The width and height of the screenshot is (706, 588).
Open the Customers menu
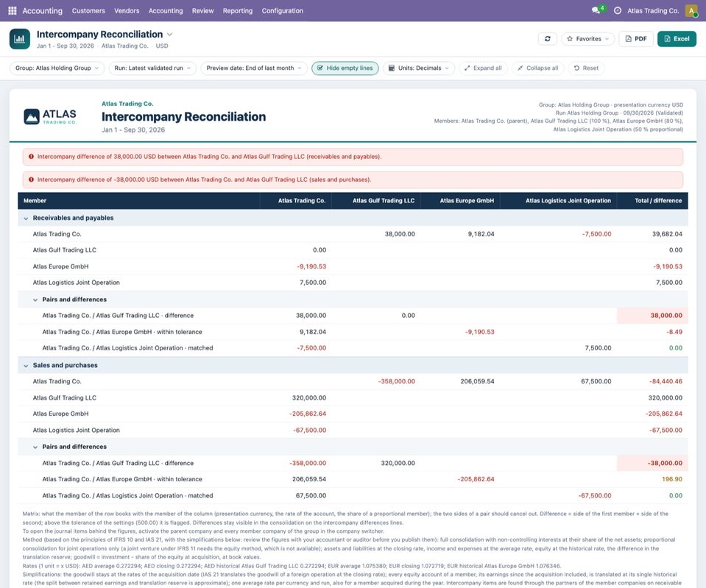pyautogui.click(x=88, y=10)
